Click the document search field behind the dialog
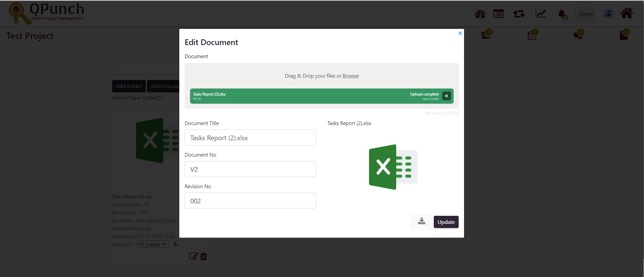The height and width of the screenshot is (277, 644). 146,69
